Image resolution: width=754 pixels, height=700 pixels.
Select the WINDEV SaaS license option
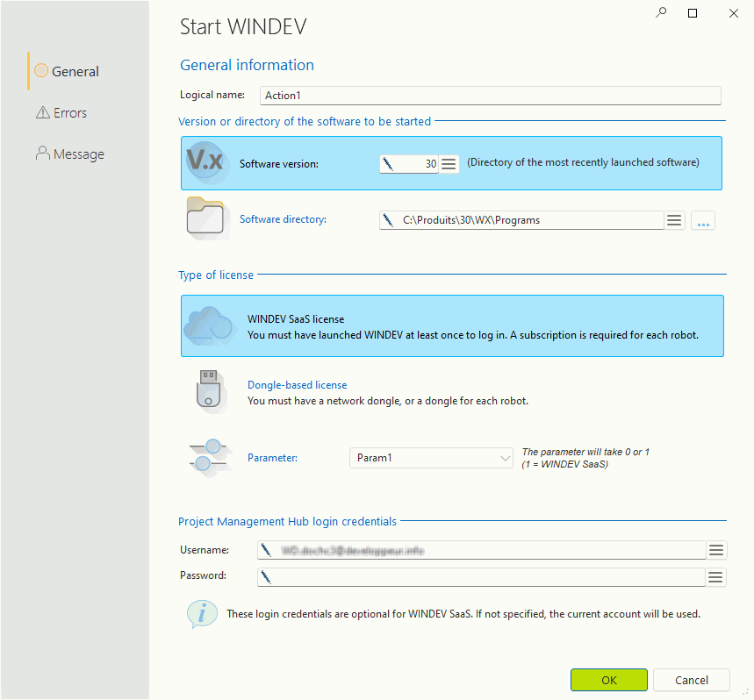tap(453, 325)
